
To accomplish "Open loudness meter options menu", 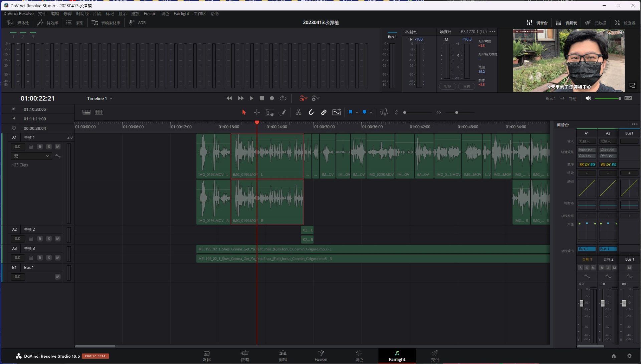I will (492, 32).
